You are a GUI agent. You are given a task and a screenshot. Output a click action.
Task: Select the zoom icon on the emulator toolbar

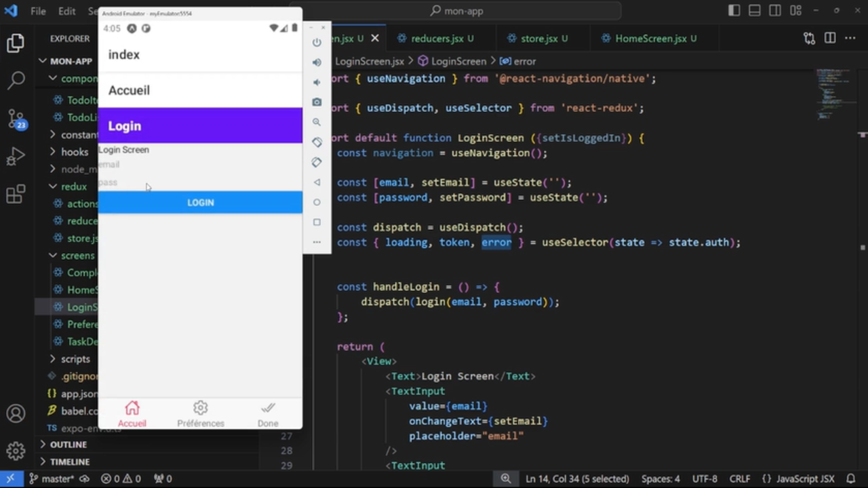[x=316, y=122]
